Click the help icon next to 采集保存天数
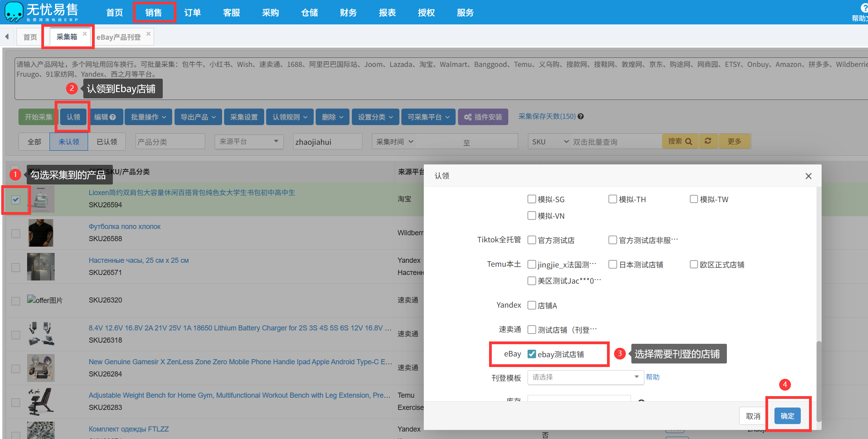Viewport: 868px width, 439px height. pos(581,116)
